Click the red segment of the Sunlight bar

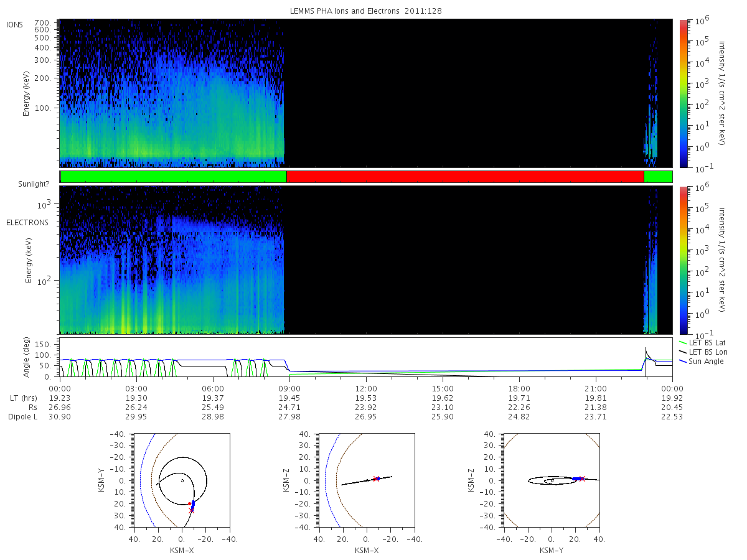tap(465, 177)
